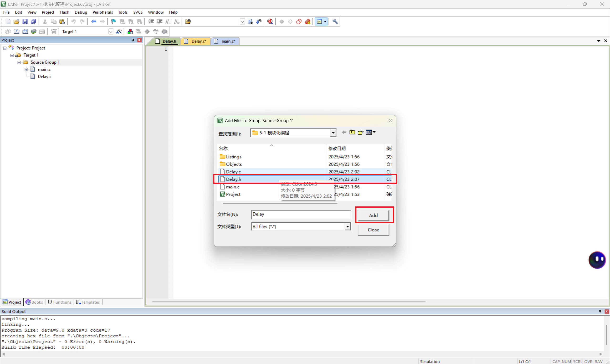Click the Build target toolbar icon
Image resolution: width=610 pixels, height=364 pixels.
[x=16, y=31]
